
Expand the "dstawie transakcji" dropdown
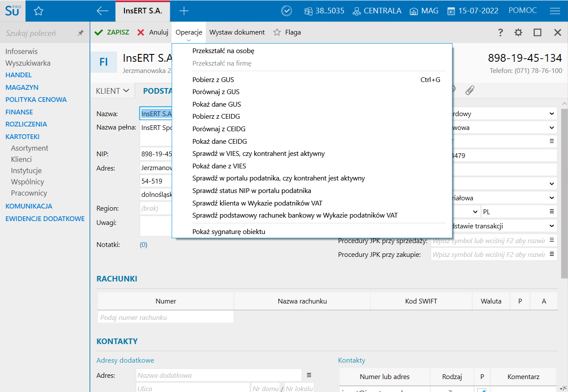coord(552,226)
